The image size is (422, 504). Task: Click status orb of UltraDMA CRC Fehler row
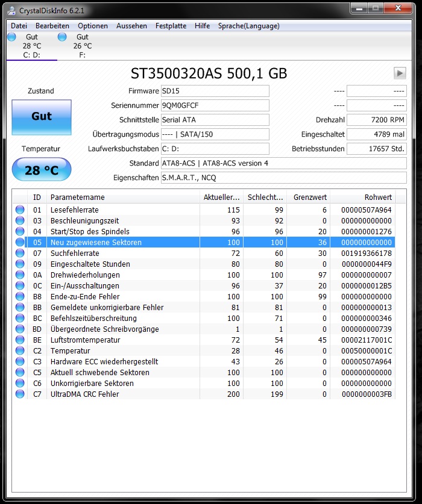pos(20,394)
